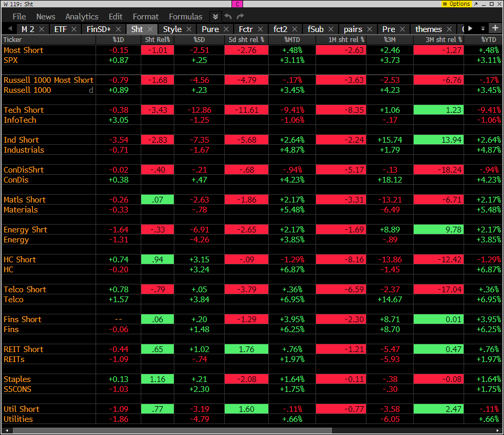The width and height of the screenshot is (504, 435).
Task: Click the magenta C indicator in title bar
Action: 237,4
